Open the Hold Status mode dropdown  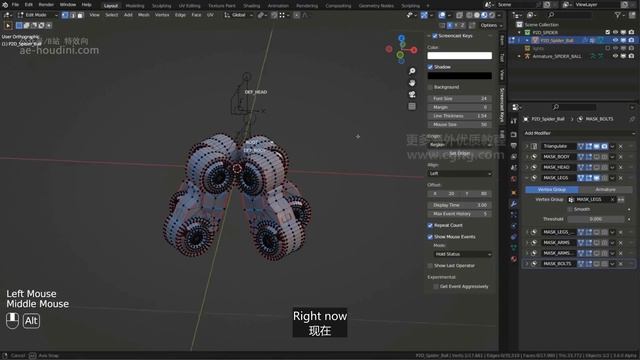pos(462,254)
